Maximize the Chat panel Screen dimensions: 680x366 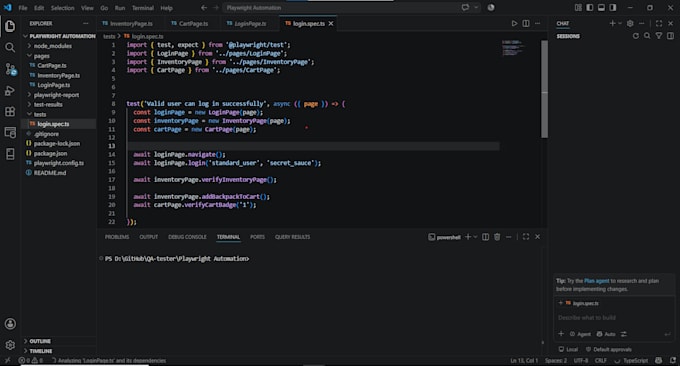click(x=659, y=23)
